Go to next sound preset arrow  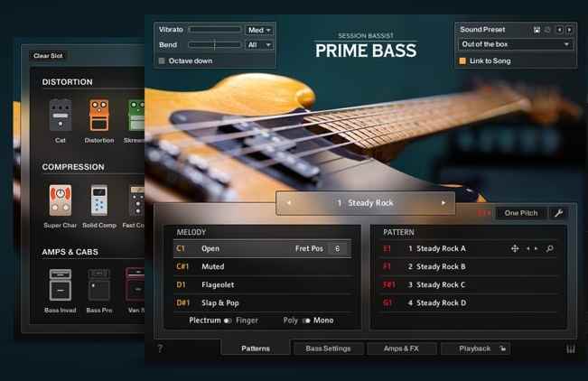click(569, 30)
